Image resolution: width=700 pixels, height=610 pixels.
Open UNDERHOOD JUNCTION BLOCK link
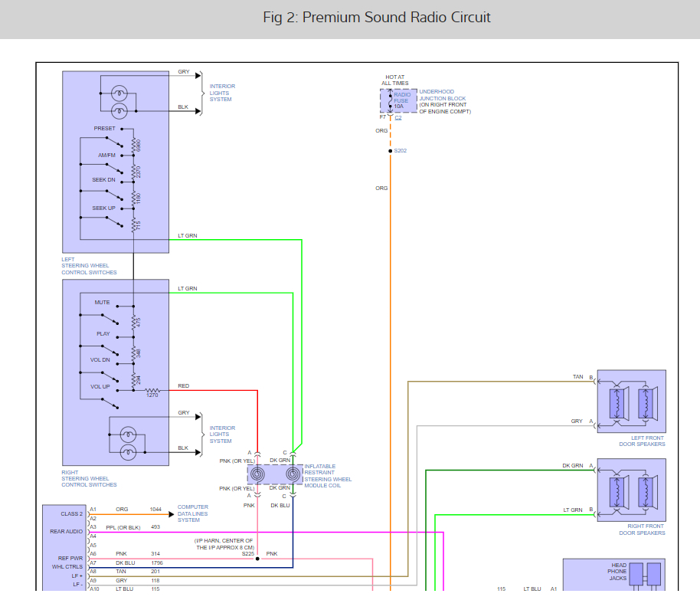pos(443,95)
